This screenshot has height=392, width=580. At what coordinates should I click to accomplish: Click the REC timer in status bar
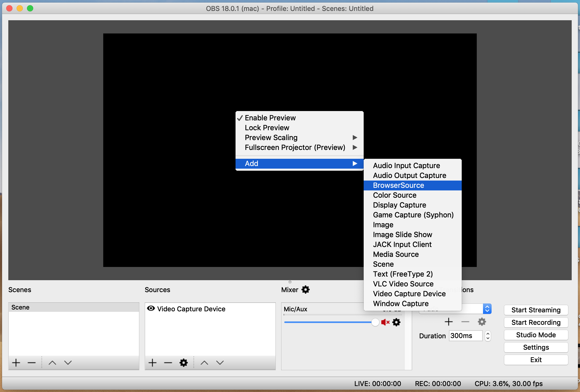click(x=438, y=384)
